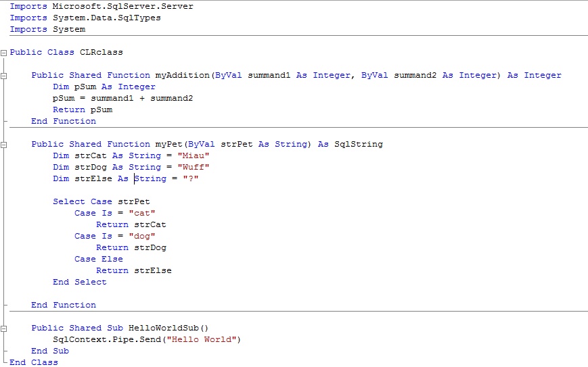Click 'System.Data.SqlTypes' import text
This screenshot has width=588, height=367.
106,18
